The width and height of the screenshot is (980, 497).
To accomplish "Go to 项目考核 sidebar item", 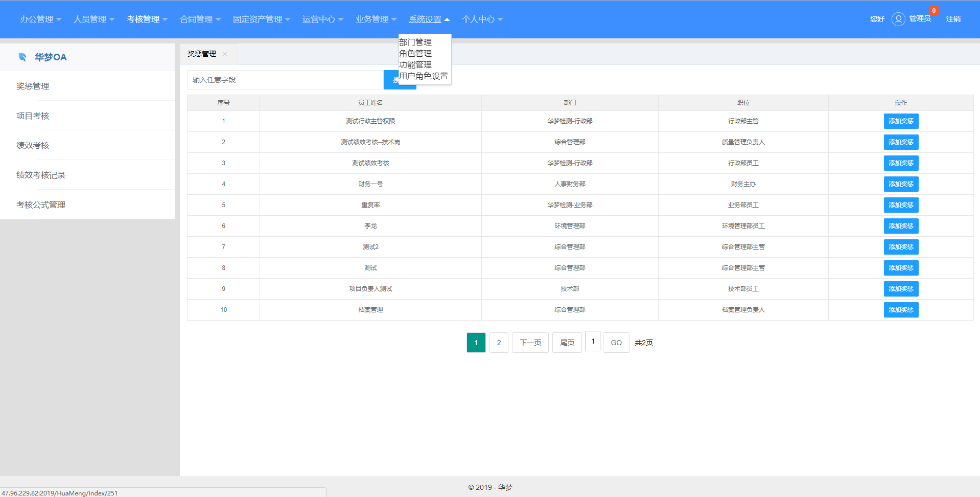I will point(33,116).
